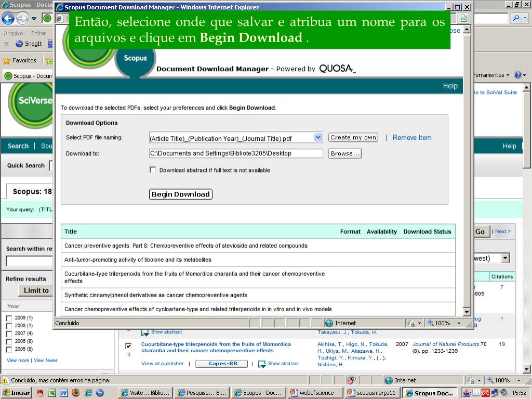The height and width of the screenshot is (399, 532).
Task: Enable Download abstract if full text unavailable
Action: pos(153,170)
